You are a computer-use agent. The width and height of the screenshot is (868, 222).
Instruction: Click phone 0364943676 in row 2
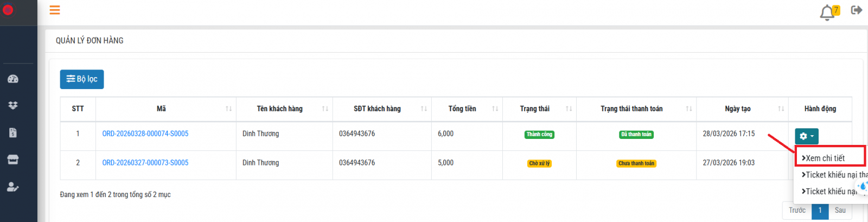coord(357,163)
